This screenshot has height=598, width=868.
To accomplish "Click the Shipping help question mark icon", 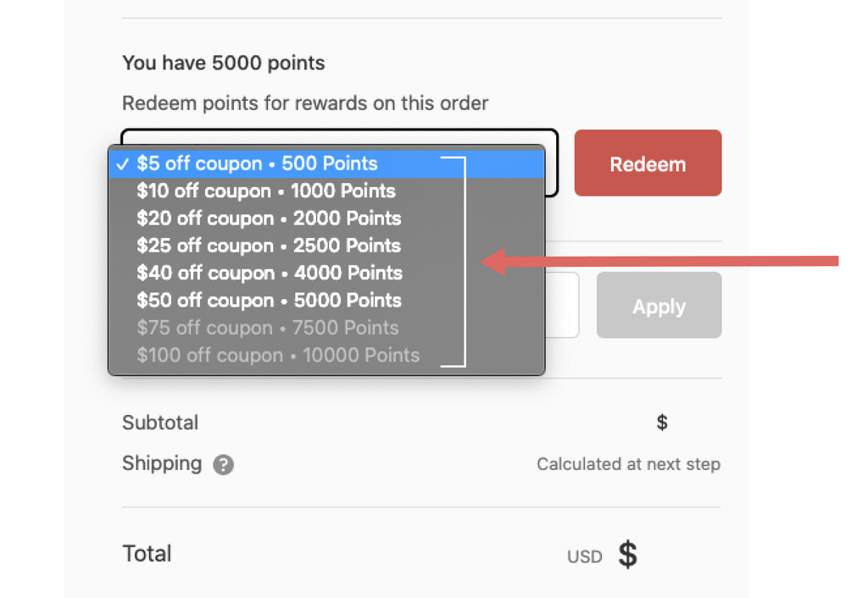I will click(x=223, y=464).
